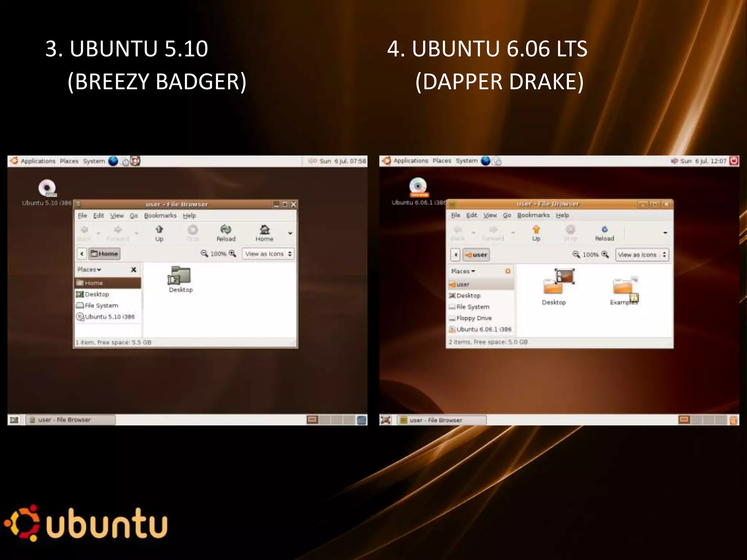The width and height of the screenshot is (747, 560).
Task: Open Help menu in Ubuntu 6.06 File Browser
Action: [x=562, y=215]
